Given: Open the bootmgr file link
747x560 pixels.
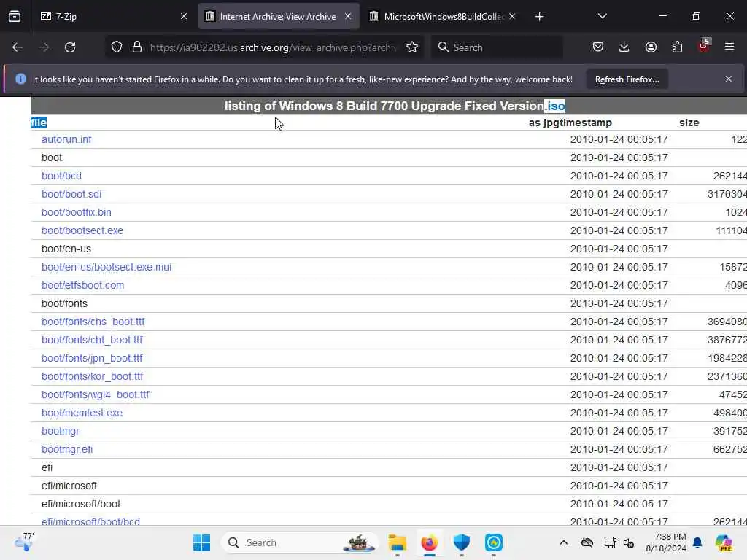Looking at the screenshot, I should (x=61, y=431).
